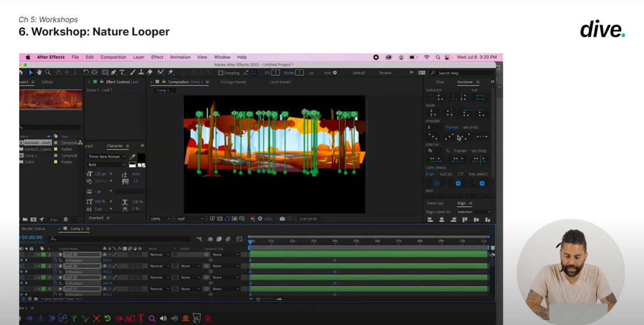Enable the Snapping checkbox
This screenshot has height=325, width=644.
pos(221,73)
